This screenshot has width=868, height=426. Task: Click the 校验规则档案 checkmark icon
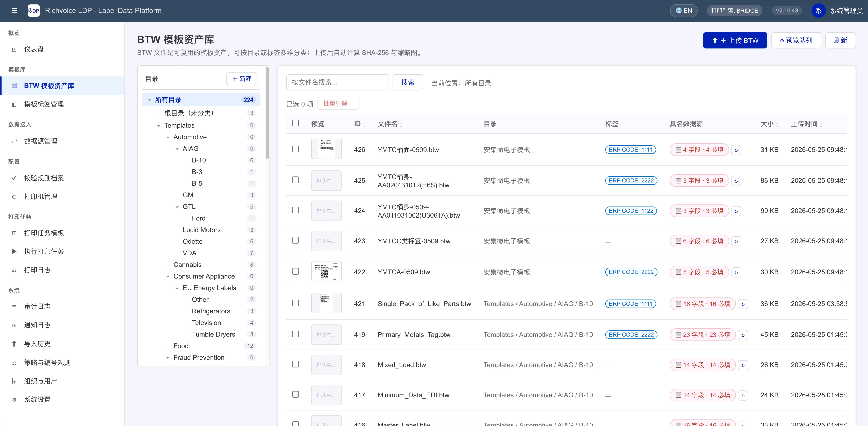(14, 178)
